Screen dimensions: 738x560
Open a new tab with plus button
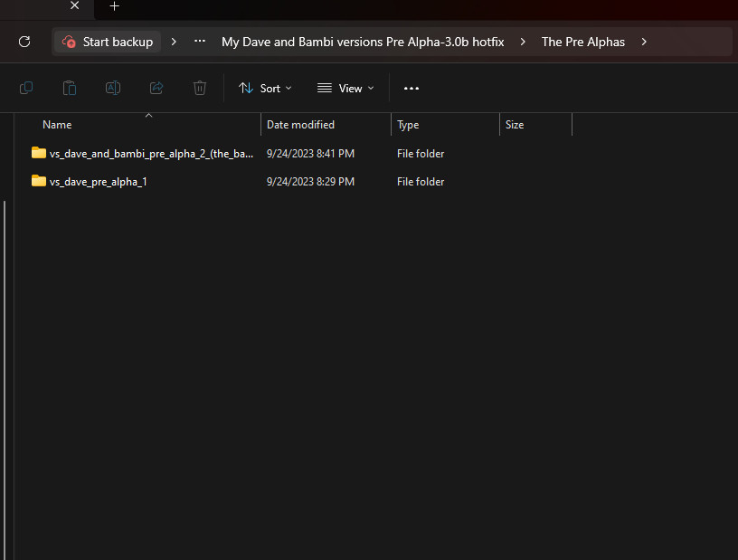(x=114, y=6)
